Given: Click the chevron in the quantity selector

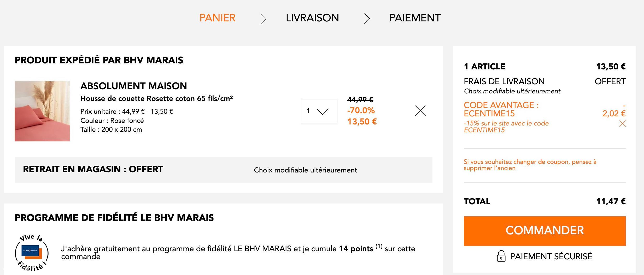Looking at the screenshot, I should 323,112.
